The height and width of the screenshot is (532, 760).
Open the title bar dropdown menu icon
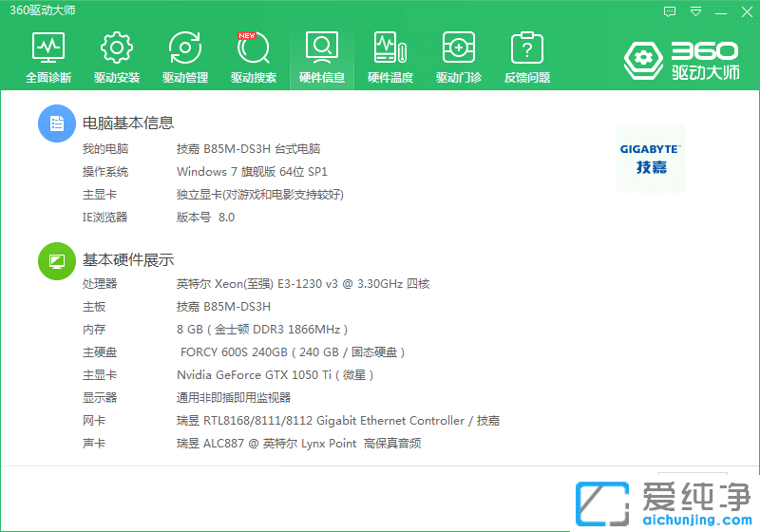(x=696, y=11)
